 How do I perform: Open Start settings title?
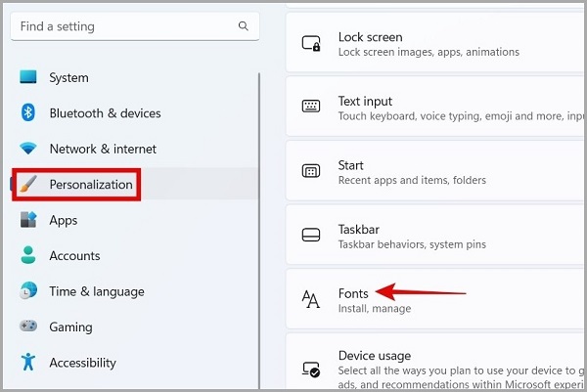pos(351,165)
